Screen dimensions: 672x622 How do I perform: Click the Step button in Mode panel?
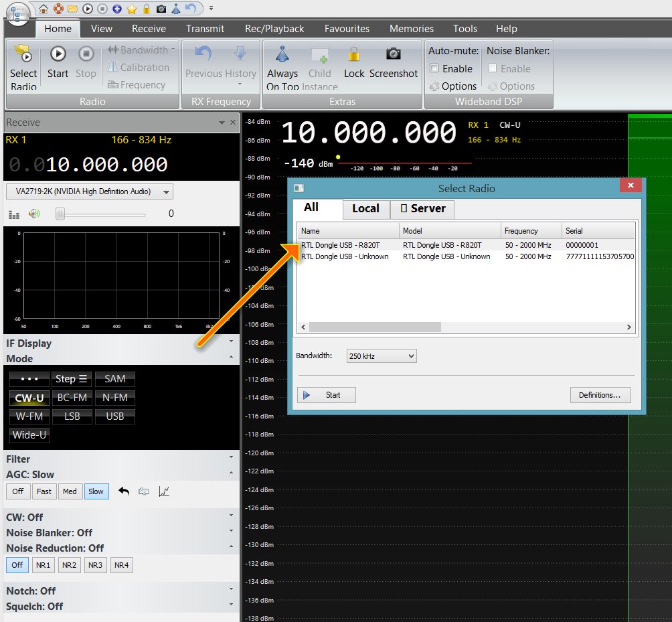(x=72, y=379)
